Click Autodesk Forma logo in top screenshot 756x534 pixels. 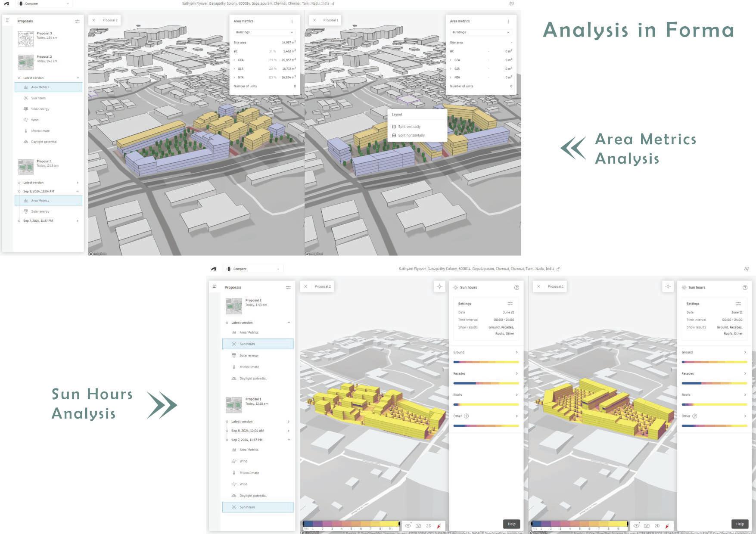(6, 3)
